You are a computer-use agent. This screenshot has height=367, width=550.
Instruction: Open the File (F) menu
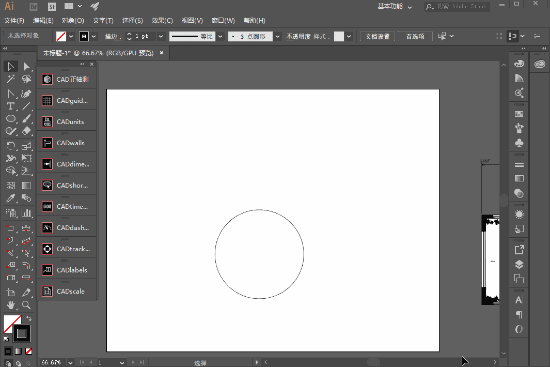point(14,21)
